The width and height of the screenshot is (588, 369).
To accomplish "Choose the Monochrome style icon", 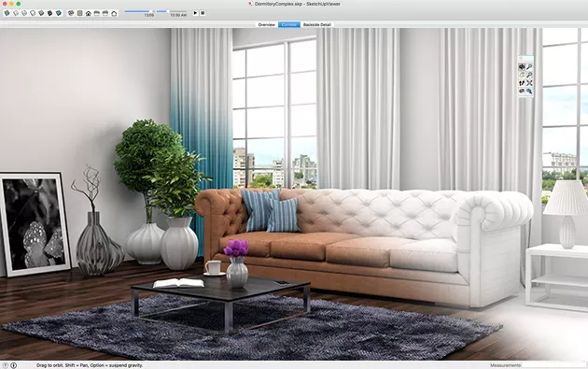I will click(59, 13).
